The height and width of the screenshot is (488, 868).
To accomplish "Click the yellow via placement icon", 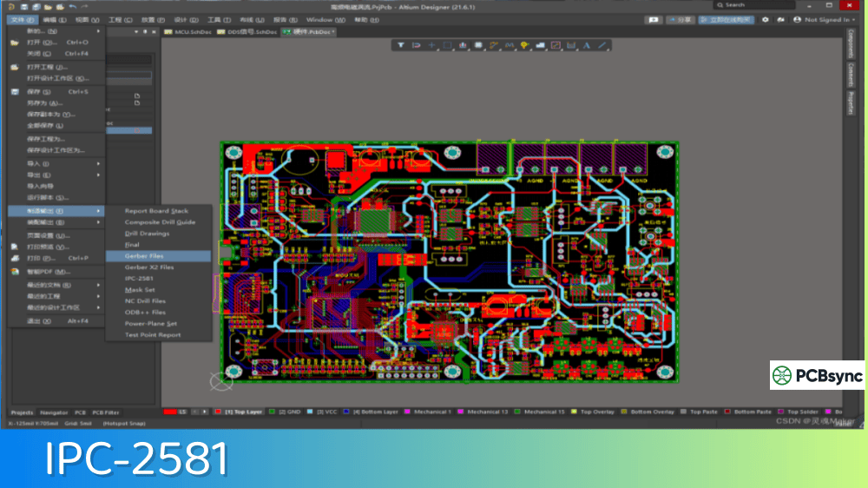I will click(x=524, y=45).
